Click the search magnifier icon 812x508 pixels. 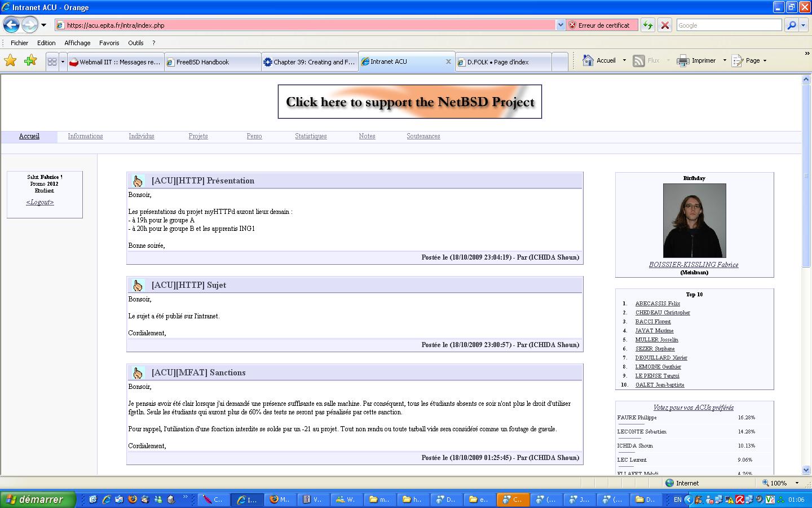point(792,25)
